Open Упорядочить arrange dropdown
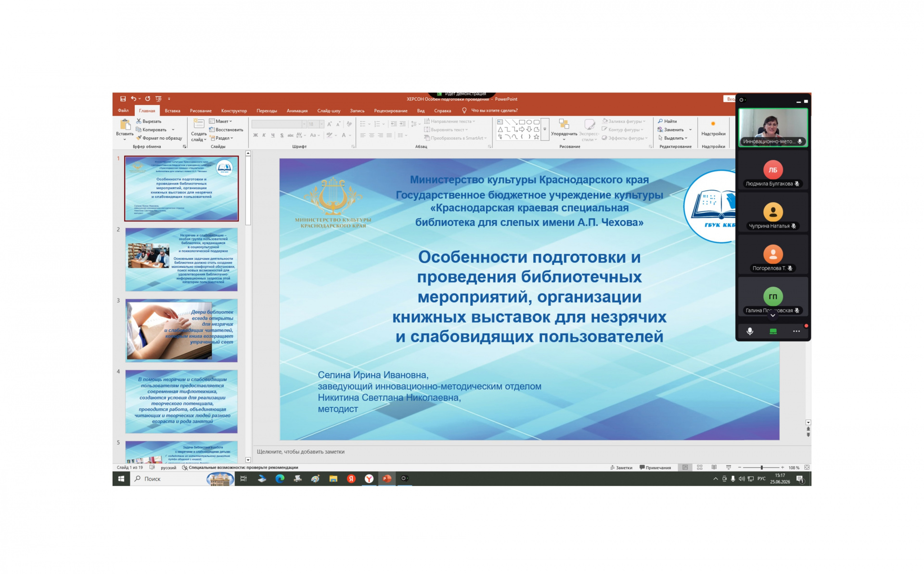 (x=564, y=130)
